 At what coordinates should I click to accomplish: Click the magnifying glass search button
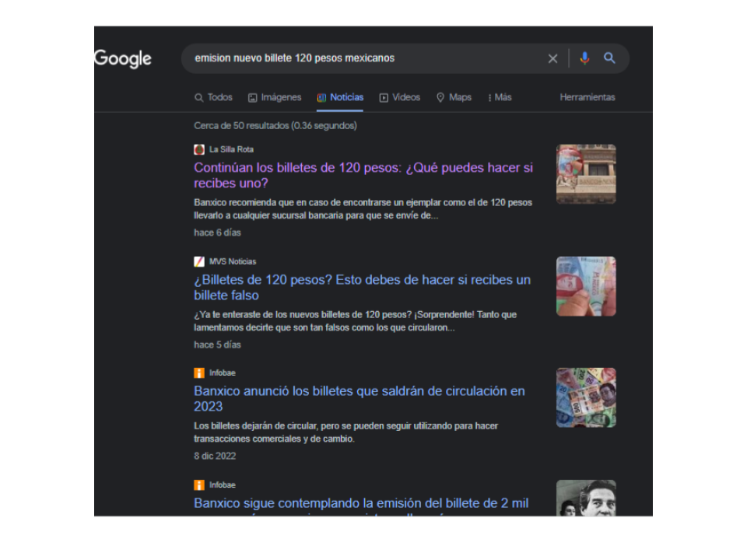pyautogui.click(x=609, y=58)
